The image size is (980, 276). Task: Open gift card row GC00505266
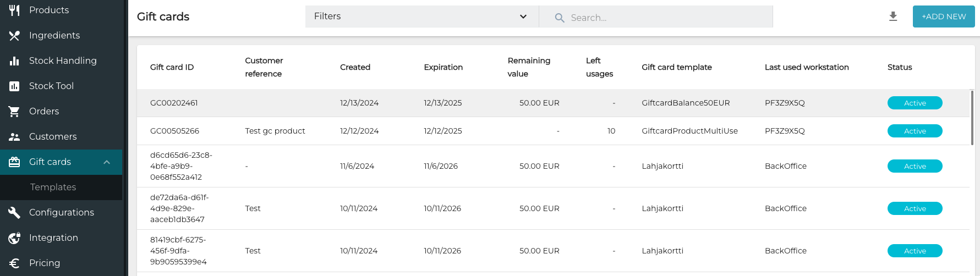174,131
